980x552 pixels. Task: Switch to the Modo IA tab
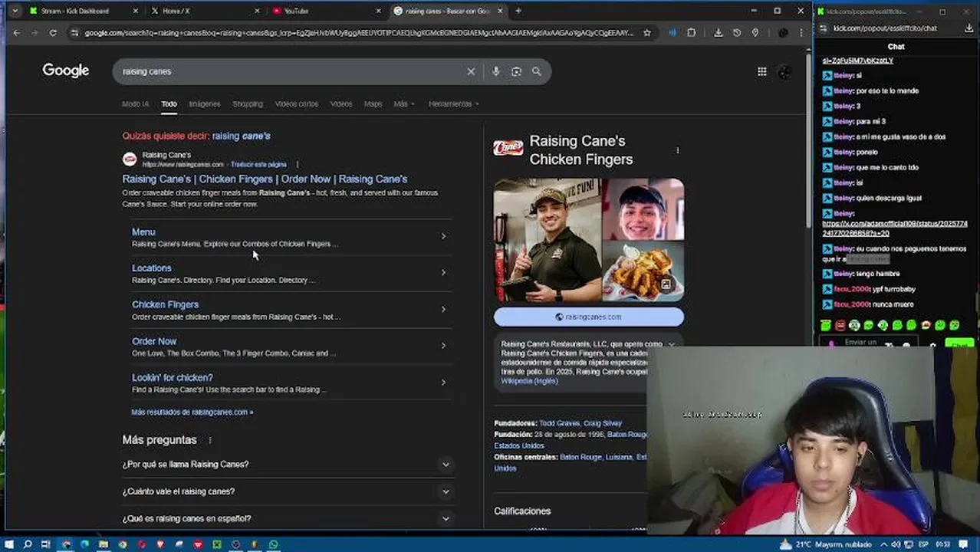[135, 103]
